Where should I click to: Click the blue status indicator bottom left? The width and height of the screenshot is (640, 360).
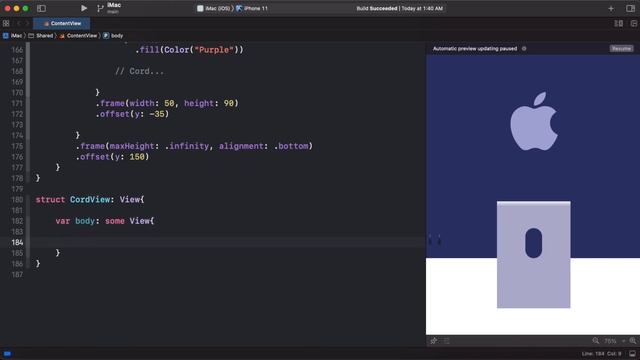7,354
